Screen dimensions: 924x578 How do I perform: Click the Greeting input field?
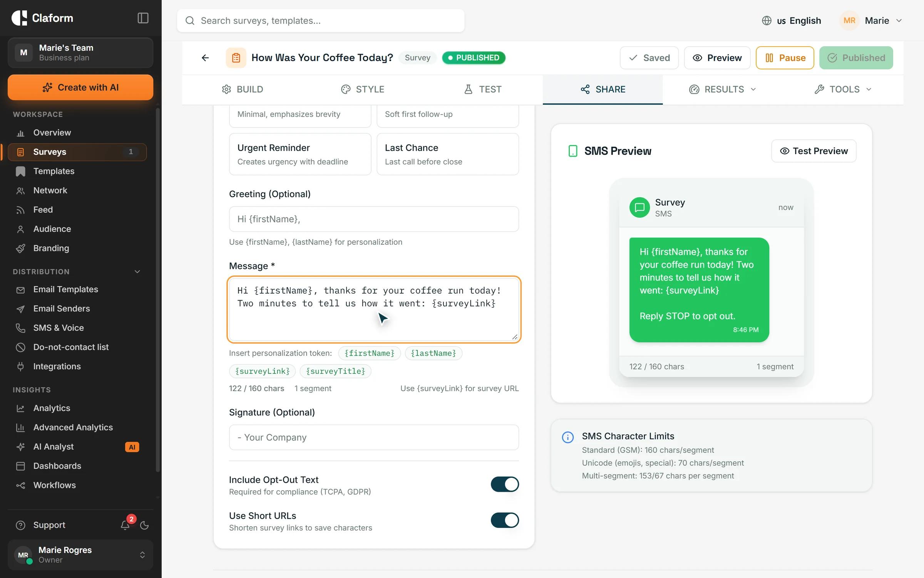point(374,219)
